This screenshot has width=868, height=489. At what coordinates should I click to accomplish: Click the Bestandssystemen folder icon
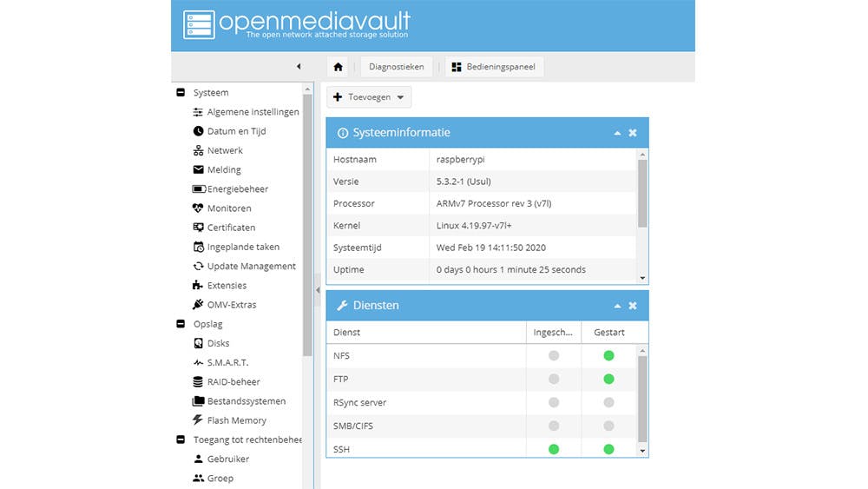point(198,401)
